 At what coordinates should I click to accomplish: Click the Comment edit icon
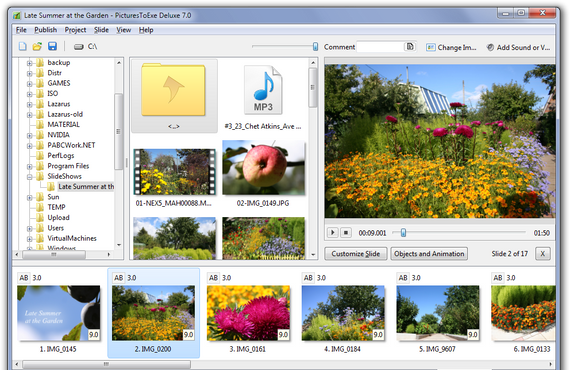pos(410,47)
